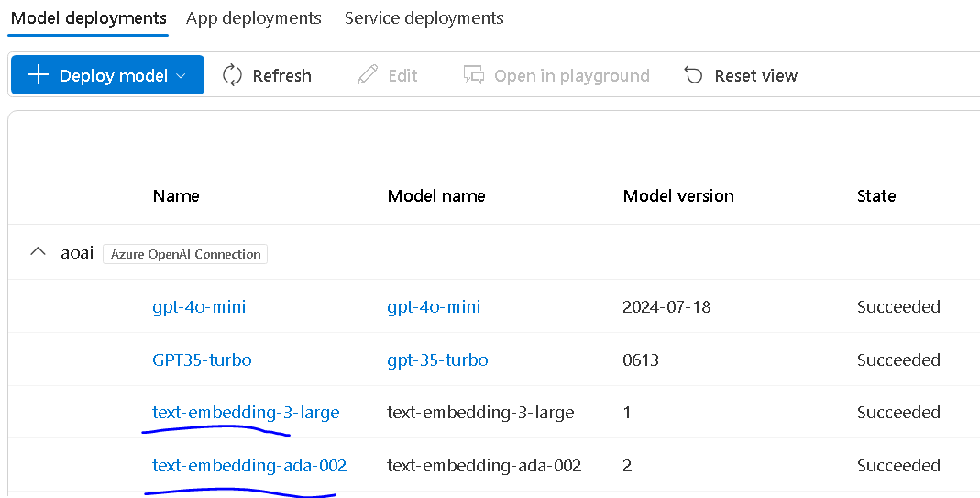This screenshot has width=980, height=498.
Task: Click Succeeded state in GPT35-turbo row
Action: (x=898, y=360)
